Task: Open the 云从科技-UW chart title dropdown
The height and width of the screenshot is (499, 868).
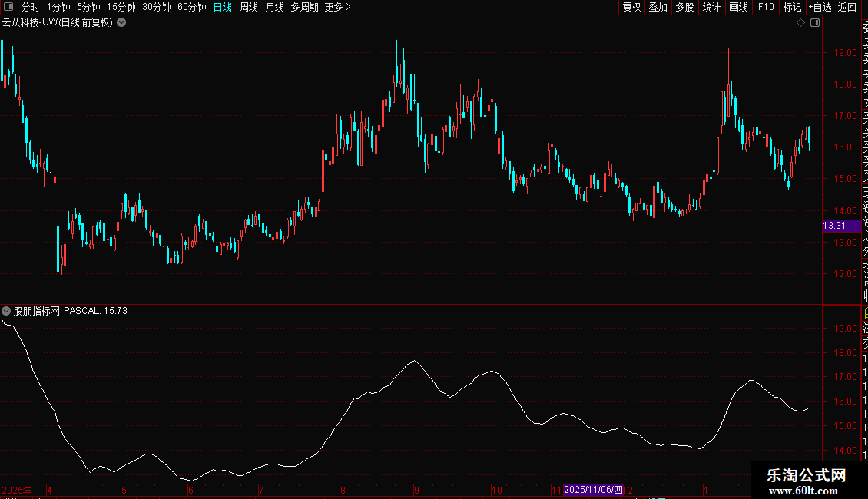Action: tap(121, 23)
